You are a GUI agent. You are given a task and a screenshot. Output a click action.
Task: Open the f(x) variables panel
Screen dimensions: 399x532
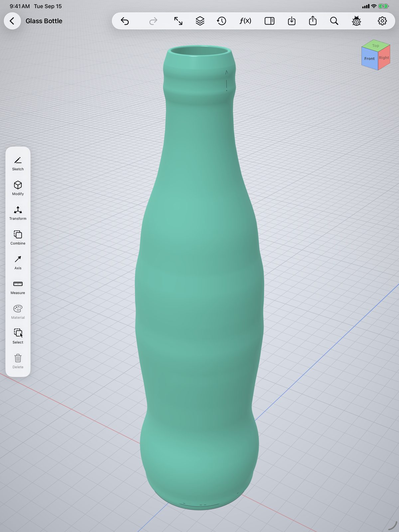tap(245, 21)
